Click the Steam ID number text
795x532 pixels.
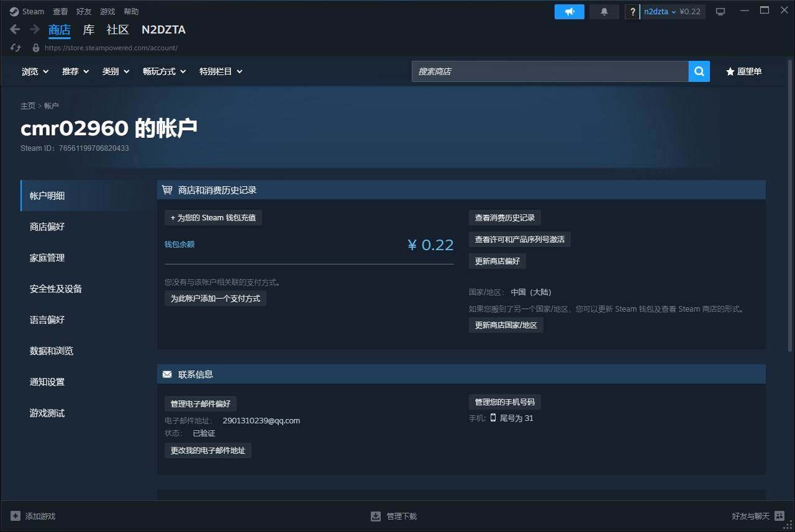(94, 148)
